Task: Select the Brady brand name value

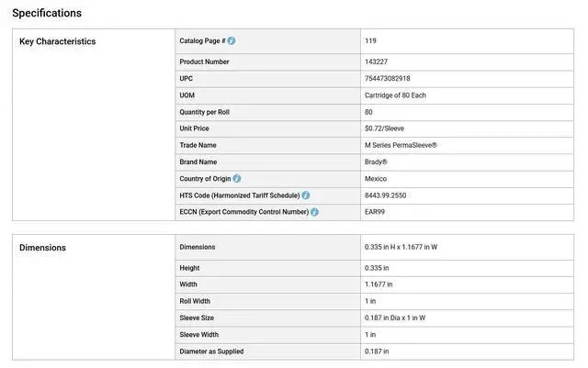Action: pos(376,162)
